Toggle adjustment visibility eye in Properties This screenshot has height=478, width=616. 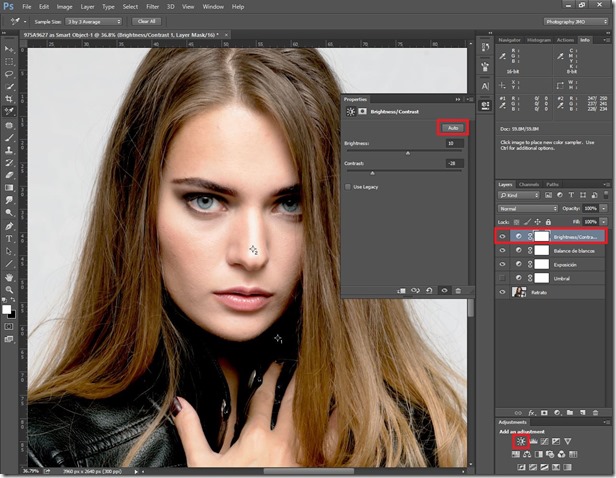click(x=444, y=291)
